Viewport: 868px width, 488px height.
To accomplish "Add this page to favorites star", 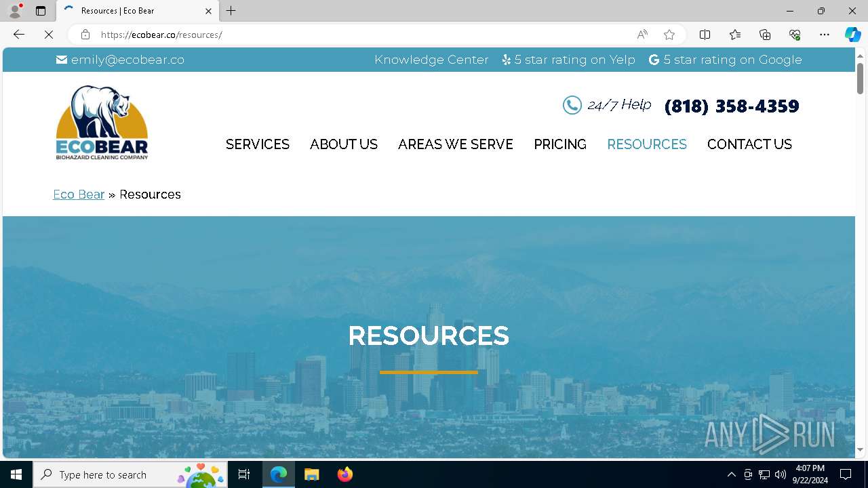I will [x=669, y=35].
